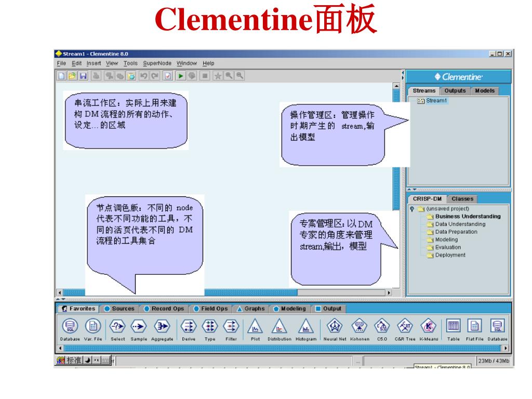Open the Insert menu
This screenshot has height=399, width=532.
coord(94,63)
